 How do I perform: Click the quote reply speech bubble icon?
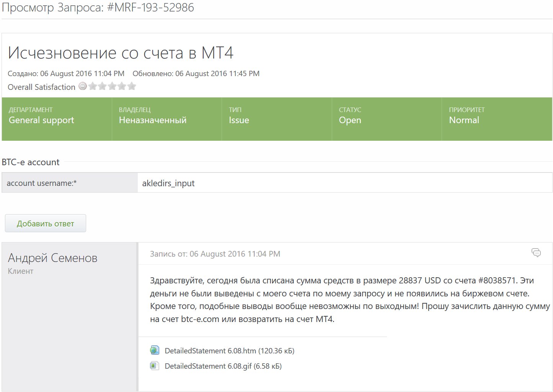click(536, 252)
